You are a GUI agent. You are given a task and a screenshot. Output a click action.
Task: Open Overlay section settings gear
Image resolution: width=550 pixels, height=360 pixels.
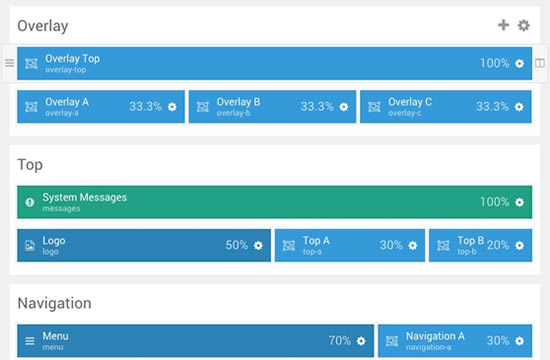(x=524, y=25)
